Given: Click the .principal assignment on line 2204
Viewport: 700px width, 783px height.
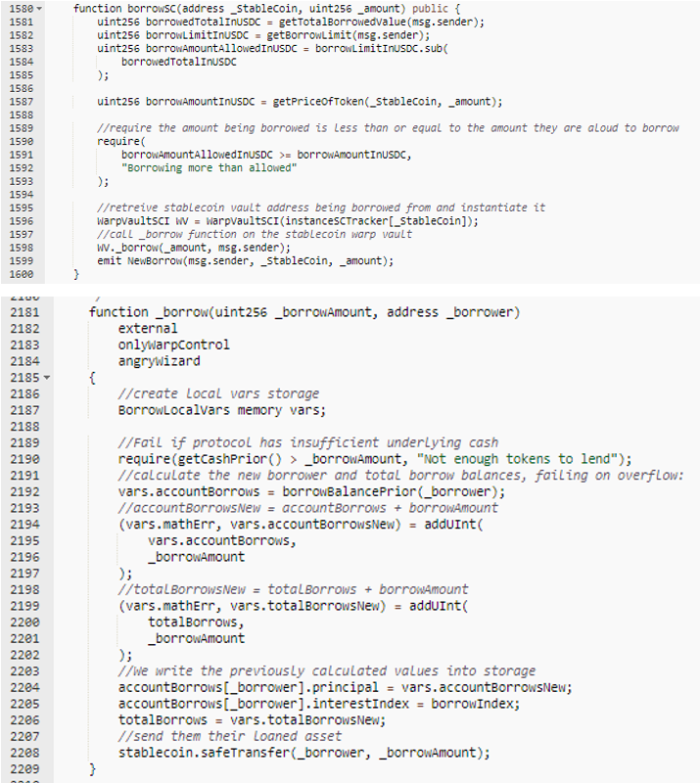Looking at the screenshot, I should point(346,688).
